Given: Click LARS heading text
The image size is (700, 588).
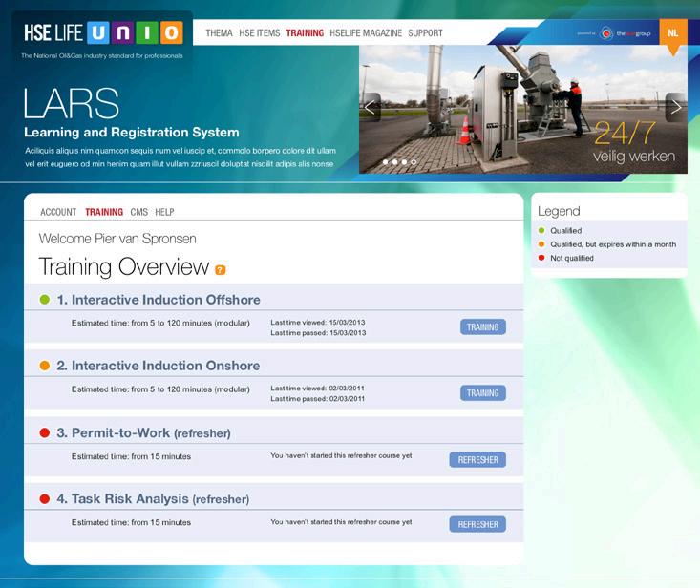Looking at the screenshot, I should coord(72,103).
